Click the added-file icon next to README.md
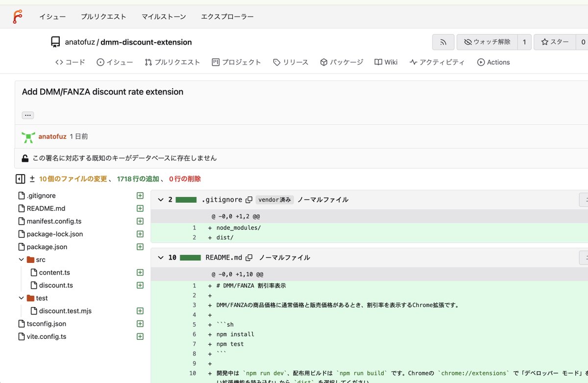The height and width of the screenshot is (383, 588). point(140,208)
